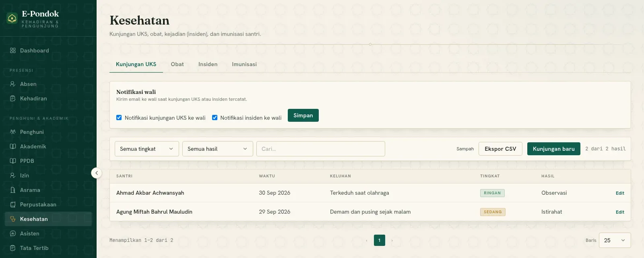The width and height of the screenshot is (644, 258).
Task: Click the Absen person icon
Action: click(x=13, y=84)
